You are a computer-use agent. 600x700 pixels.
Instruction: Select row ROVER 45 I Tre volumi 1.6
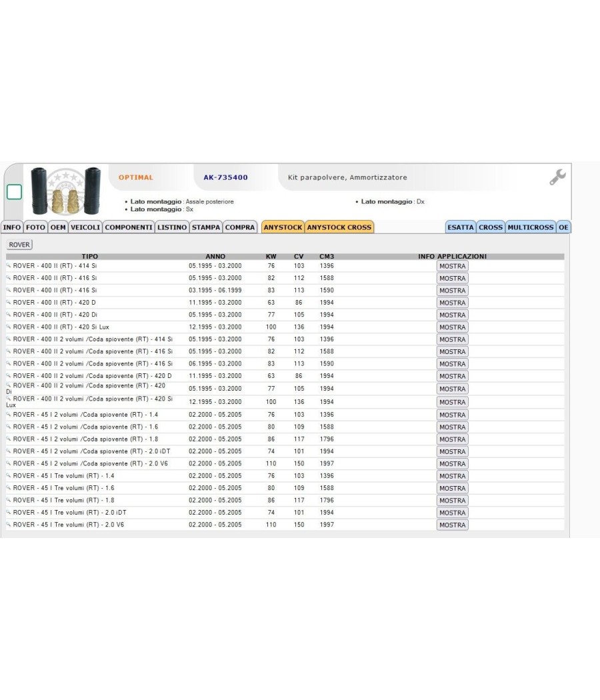[x=285, y=488]
